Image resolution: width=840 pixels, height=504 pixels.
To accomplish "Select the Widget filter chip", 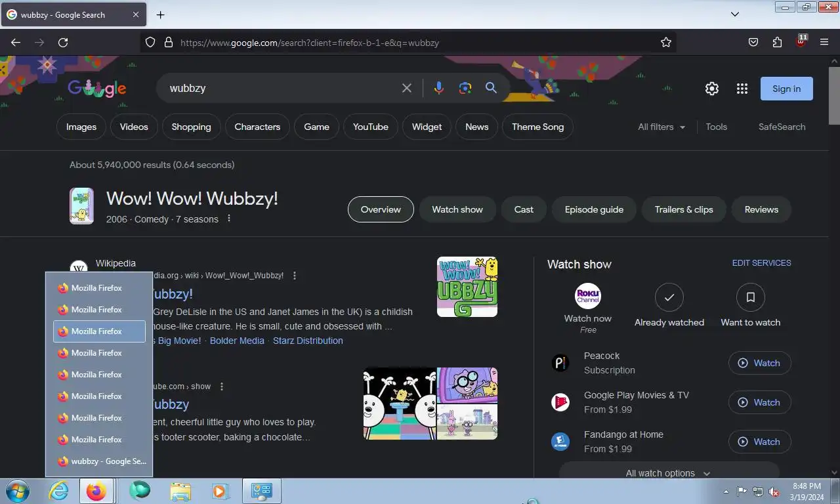I will point(427,127).
